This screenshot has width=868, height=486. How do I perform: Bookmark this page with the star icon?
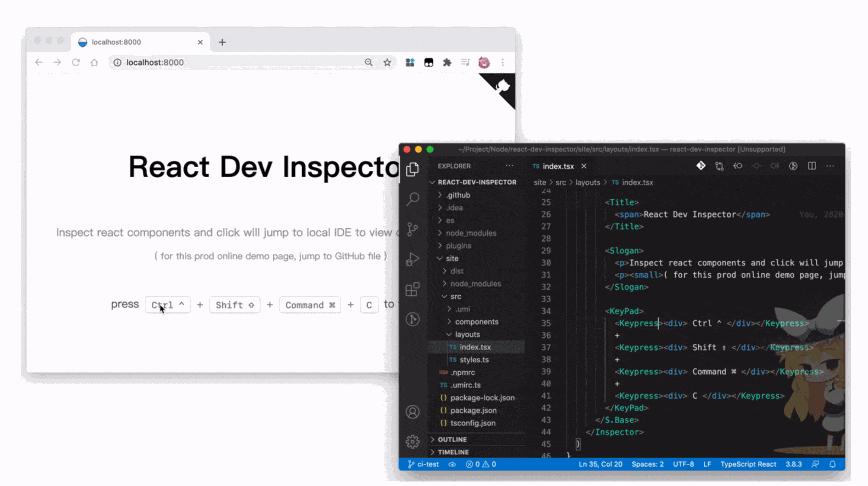coord(387,63)
